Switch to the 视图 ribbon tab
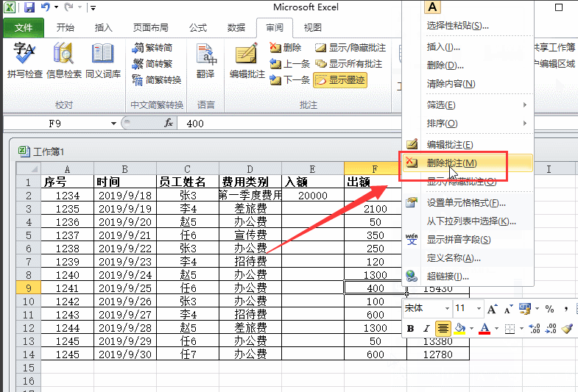The height and width of the screenshot is (392, 578). (313, 28)
